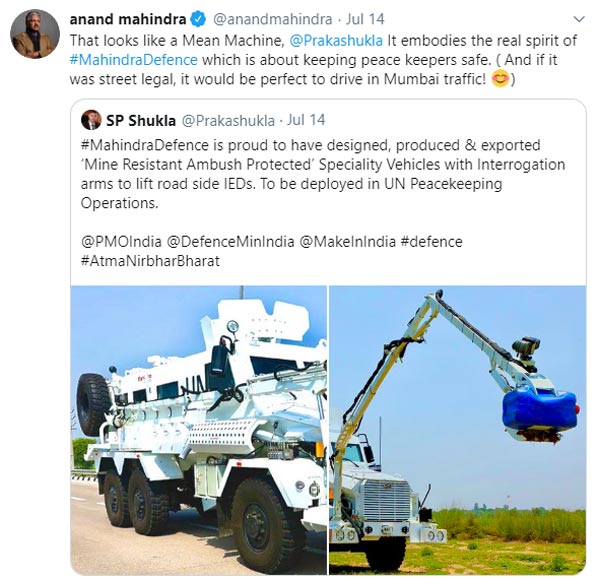View the interrogation arm with blue container photo

458,430
